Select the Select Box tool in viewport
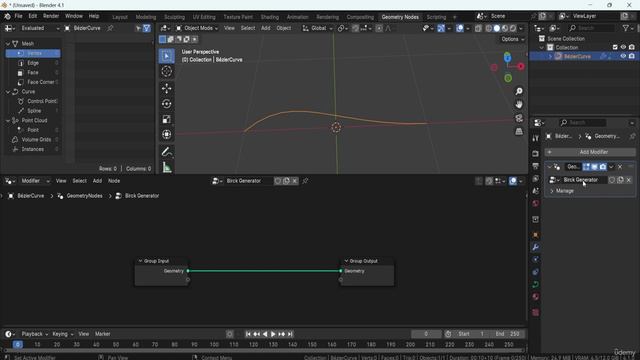The height and width of the screenshot is (360, 640). point(167,56)
